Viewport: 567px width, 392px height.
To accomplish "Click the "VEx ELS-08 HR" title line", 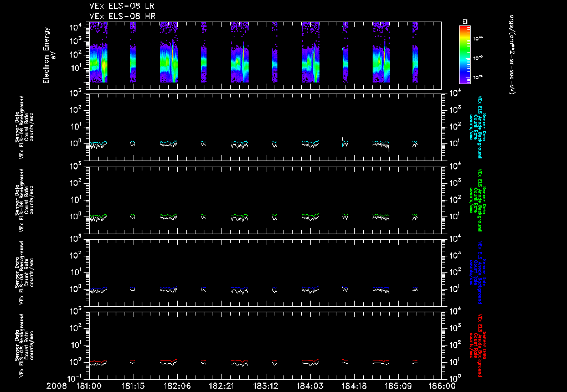I will (122, 16).
